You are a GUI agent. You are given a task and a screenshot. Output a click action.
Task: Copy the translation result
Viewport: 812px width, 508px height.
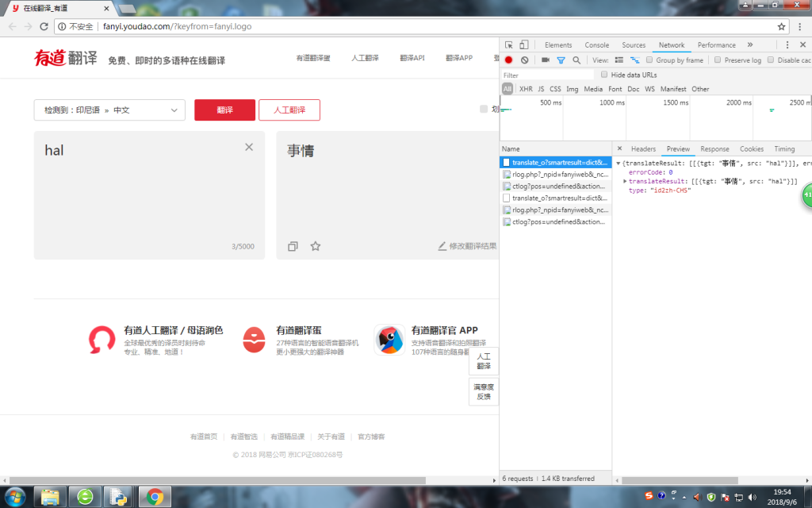point(293,246)
